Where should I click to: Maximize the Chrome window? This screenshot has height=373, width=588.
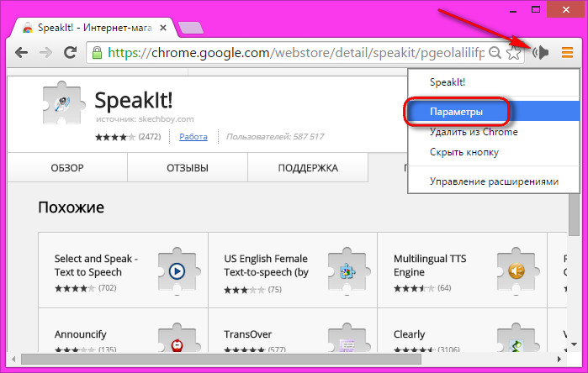tap(536, 9)
